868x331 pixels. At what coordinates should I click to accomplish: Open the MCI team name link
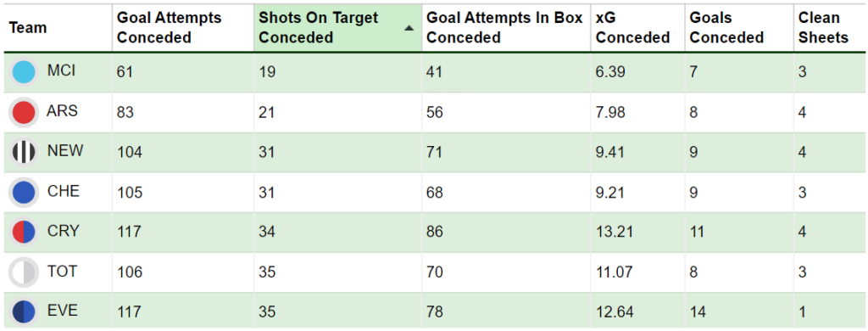coord(61,71)
